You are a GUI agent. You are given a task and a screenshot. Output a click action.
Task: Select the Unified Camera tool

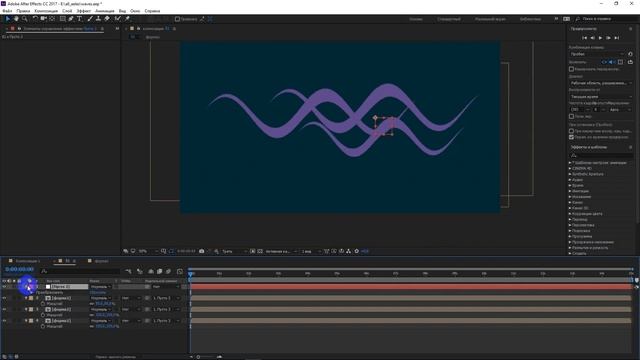(x=43, y=19)
